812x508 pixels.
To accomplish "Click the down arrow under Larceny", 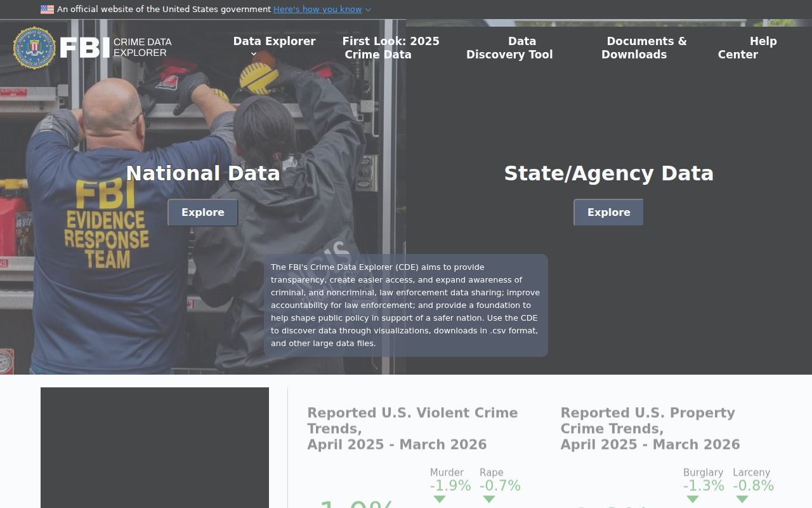I will [x=742, y=500].
